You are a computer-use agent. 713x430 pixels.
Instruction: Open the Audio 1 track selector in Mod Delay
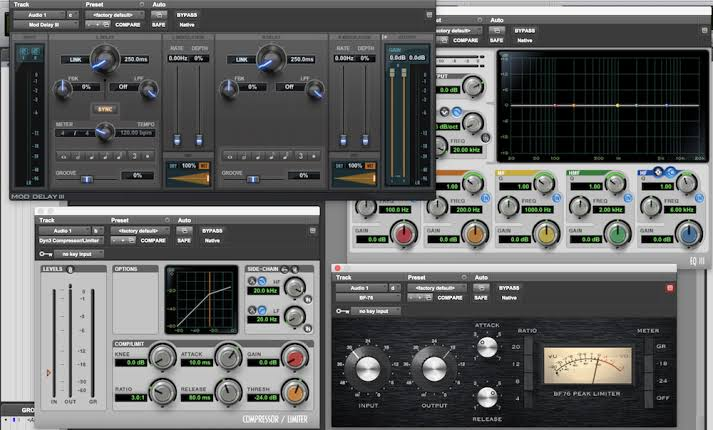click(x=39, y=15)
